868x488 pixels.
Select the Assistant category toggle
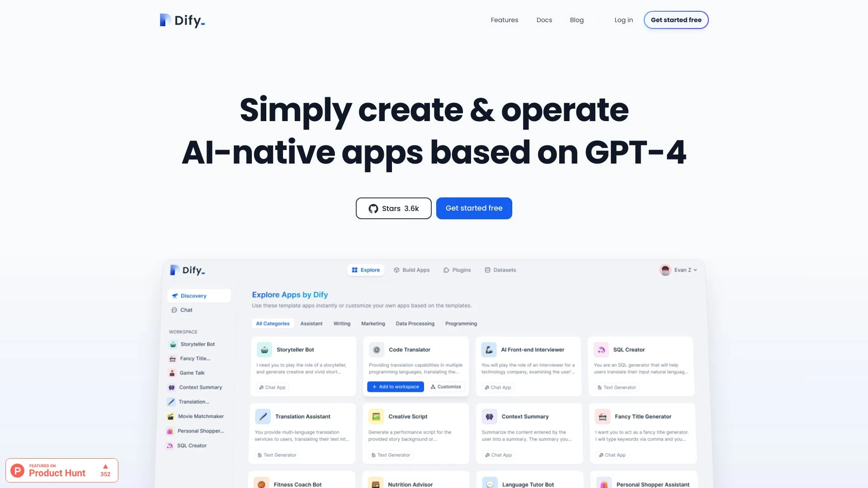click(311, 324)
